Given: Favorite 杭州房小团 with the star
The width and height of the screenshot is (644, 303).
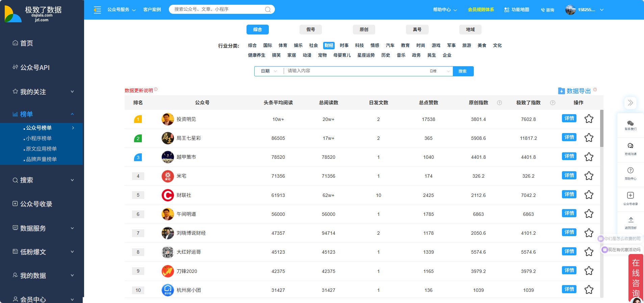Looking at the screenshot, I should coord(589,289).
